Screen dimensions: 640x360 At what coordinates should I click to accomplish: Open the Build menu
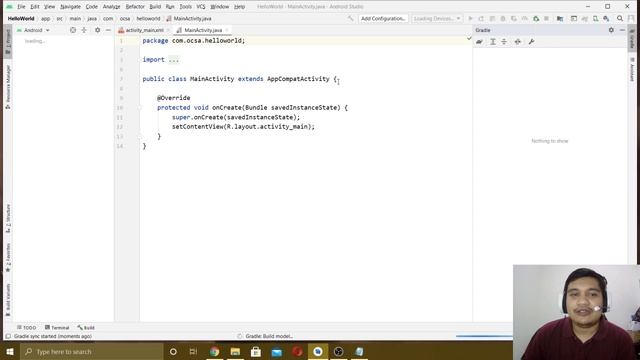[155, 7]
